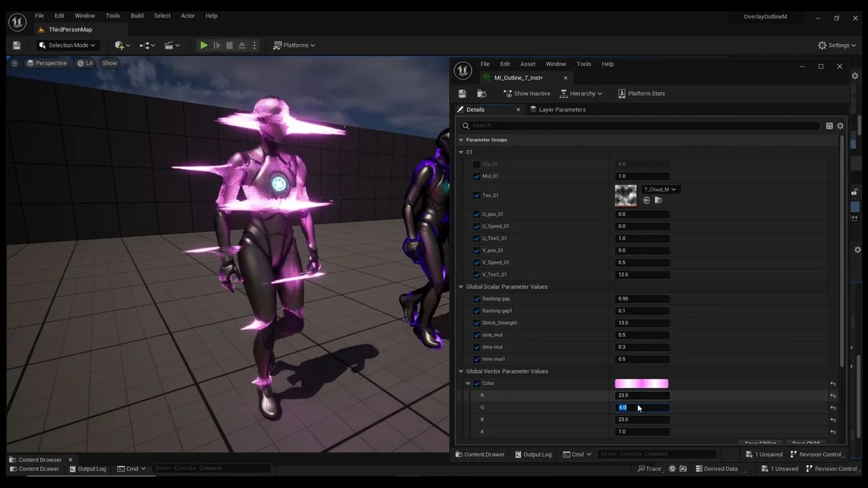The width and height of the screenshot is (868, 488).
Task: Collapse the Global Scalar Parameter Values group
Action: coord(461,287)
